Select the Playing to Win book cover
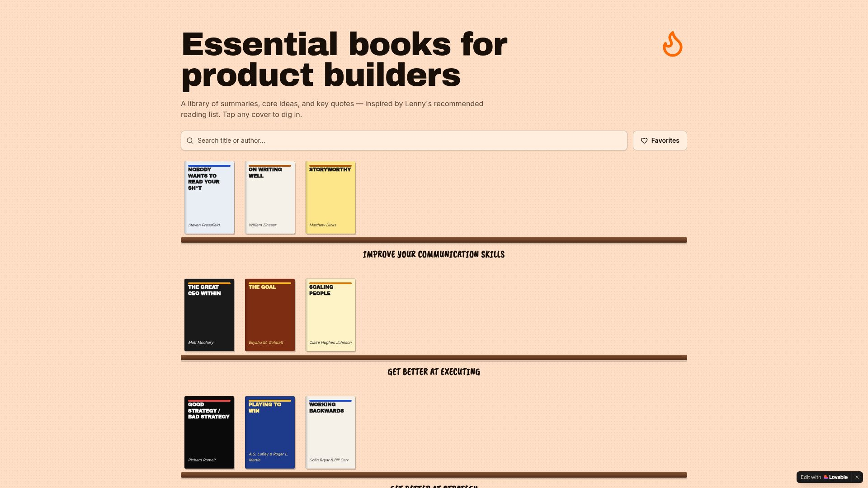This screenshot has width=868, height=488. (270, 432)
